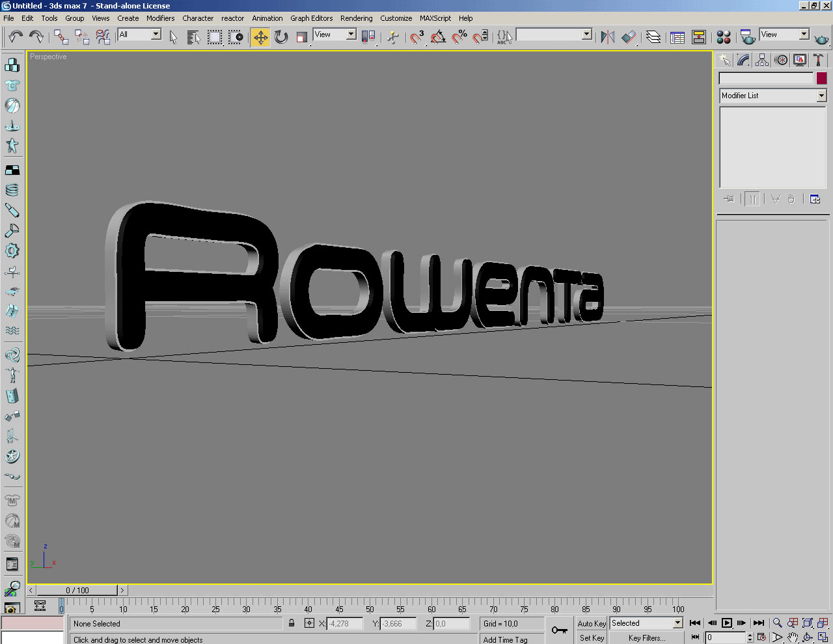Open the Rendering menu
Screen dimensions: 833x644
356,18
